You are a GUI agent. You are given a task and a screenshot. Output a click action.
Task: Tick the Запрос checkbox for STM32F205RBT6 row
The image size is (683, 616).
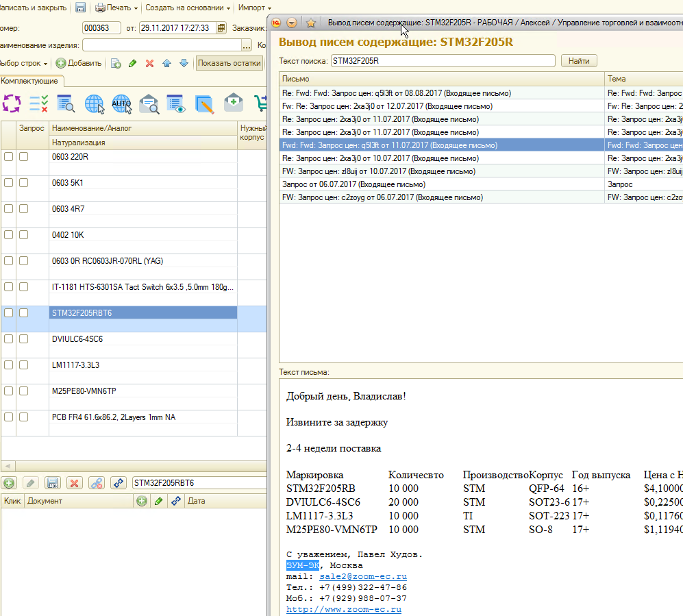click(x=24, y=313)
